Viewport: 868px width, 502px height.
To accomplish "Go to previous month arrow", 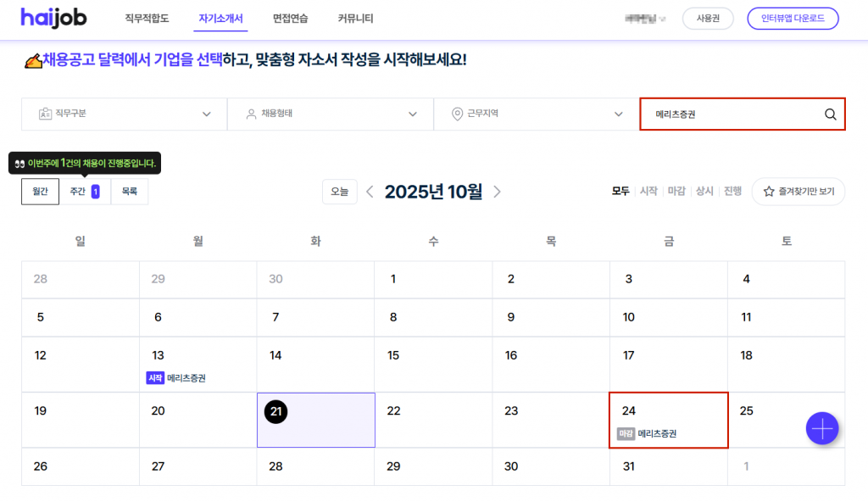I will (370, 192).
